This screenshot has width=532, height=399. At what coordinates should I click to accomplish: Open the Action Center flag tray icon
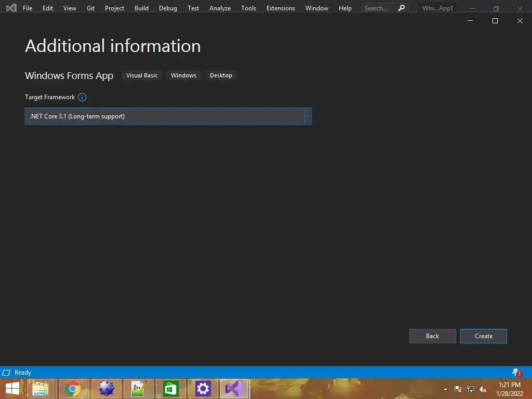click(458, 389)
